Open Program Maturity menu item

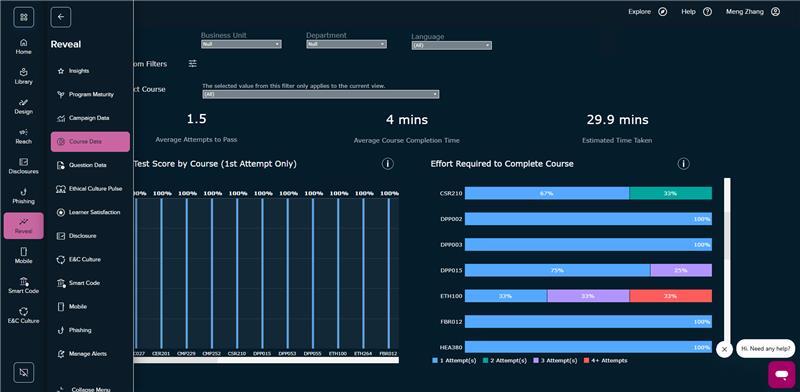pyautogui.click(x=90, y=94)
